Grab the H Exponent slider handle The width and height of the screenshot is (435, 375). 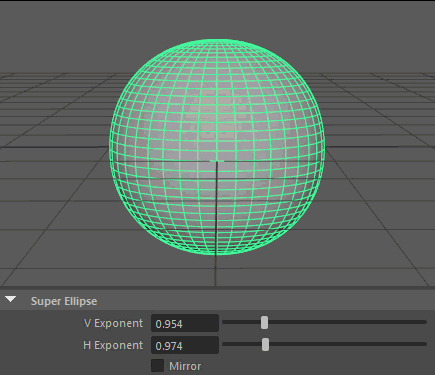point(265,345)
